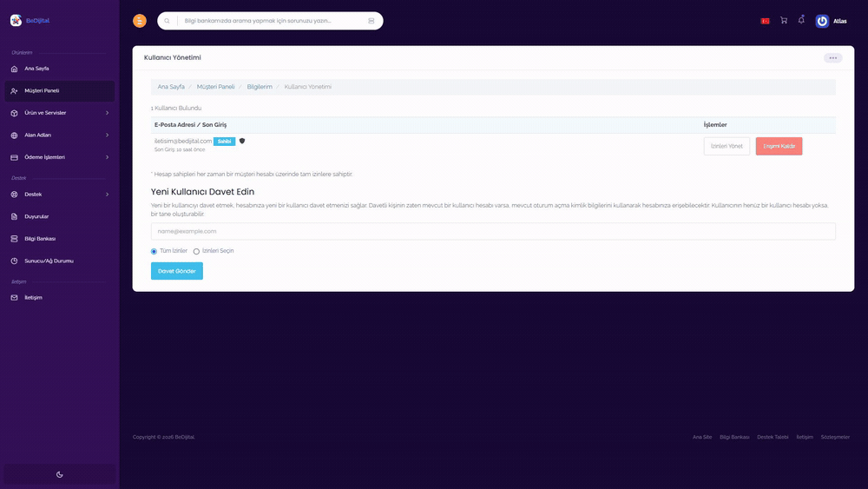
Task: Open Duyurular in the sidebar
Action: (x=60, y=216)
